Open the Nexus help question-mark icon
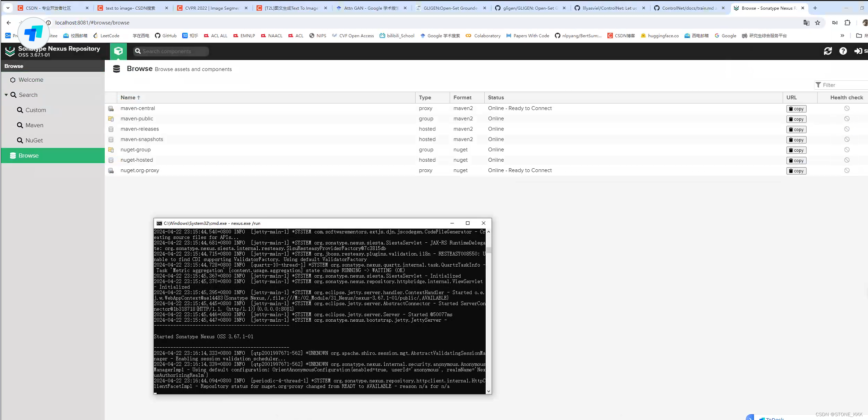868x420 pixels. 843,51
